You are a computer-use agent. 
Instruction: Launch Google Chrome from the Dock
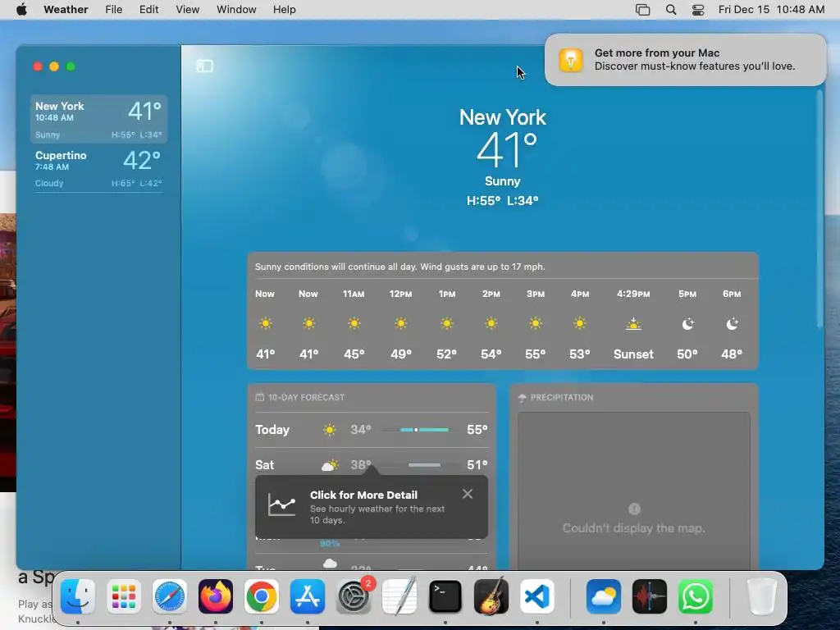[x=262, y=596]
